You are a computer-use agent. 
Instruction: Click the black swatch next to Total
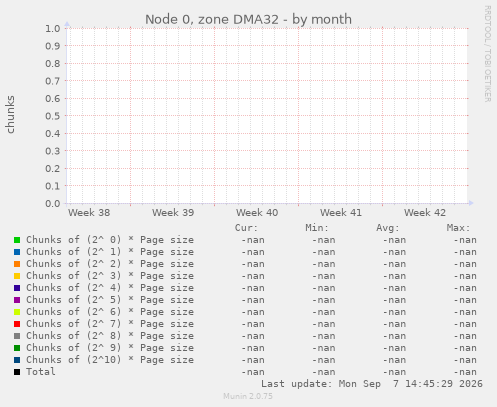point(17,372)
